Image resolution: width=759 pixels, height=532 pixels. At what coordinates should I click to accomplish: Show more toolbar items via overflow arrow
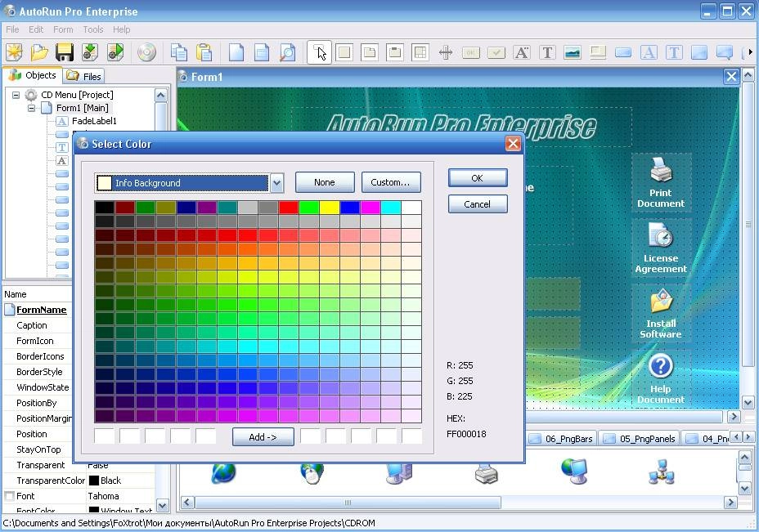coord(750,51)
